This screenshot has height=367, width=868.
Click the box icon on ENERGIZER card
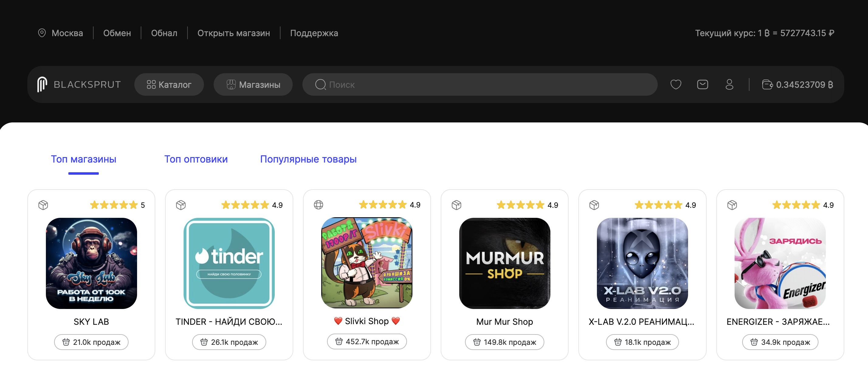tap(732, 205)
